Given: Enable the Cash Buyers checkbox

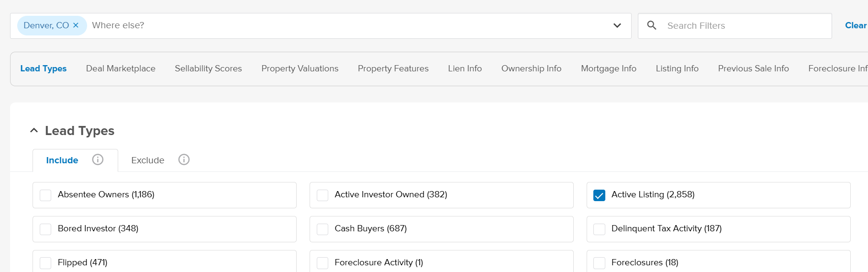Looking at the screenshot, I should [323, 229].
